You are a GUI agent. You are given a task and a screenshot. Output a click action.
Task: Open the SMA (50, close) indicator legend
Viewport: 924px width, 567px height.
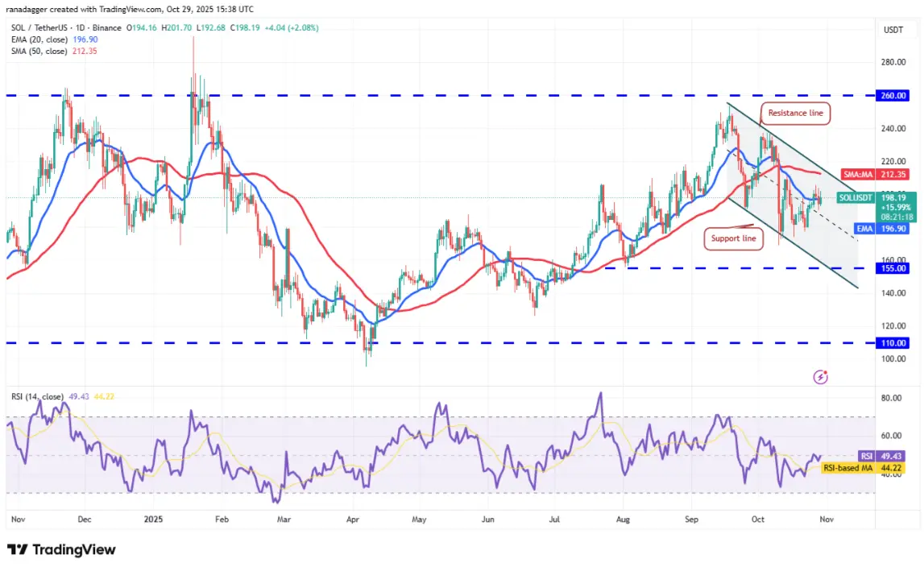coord(54,52)
